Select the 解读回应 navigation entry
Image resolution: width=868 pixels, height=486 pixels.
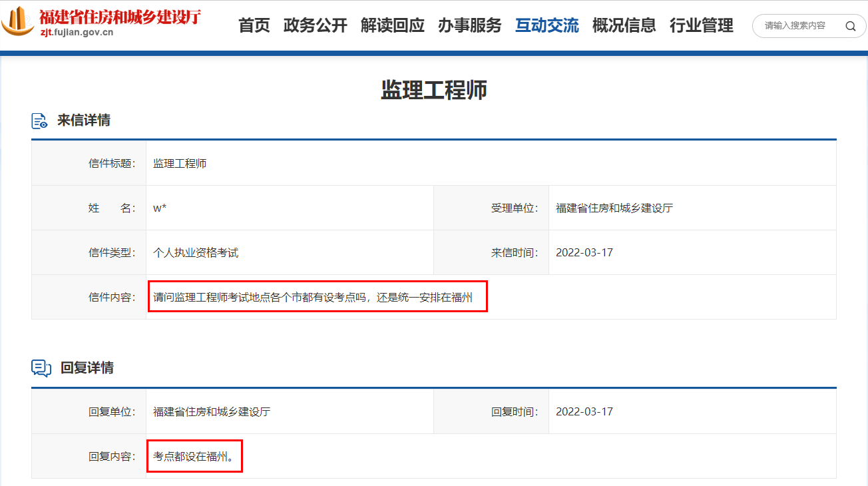[393, 25]
